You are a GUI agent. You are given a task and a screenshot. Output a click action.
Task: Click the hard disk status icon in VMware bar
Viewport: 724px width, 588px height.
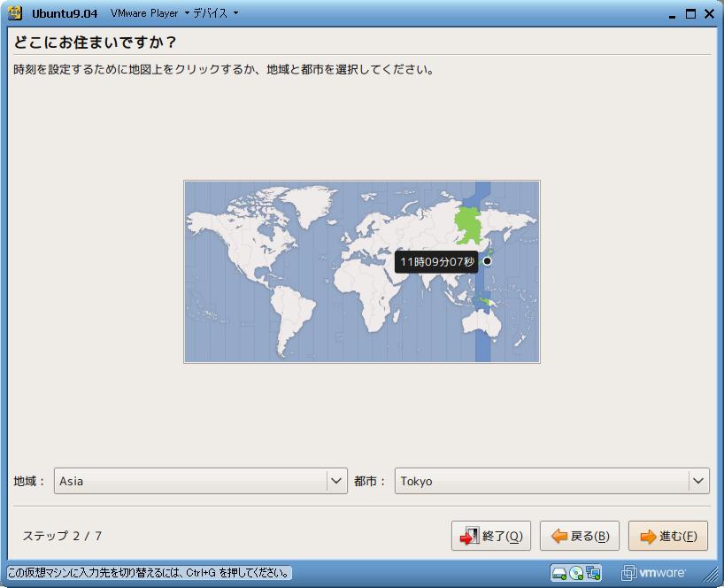pos(559,573)
